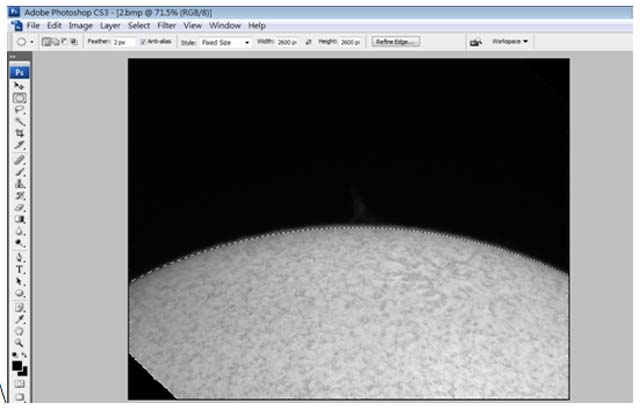The height and width of the screenshot is (410, 640).
Task: Open the tool preset picker arrow
Action: coord(32,42)
